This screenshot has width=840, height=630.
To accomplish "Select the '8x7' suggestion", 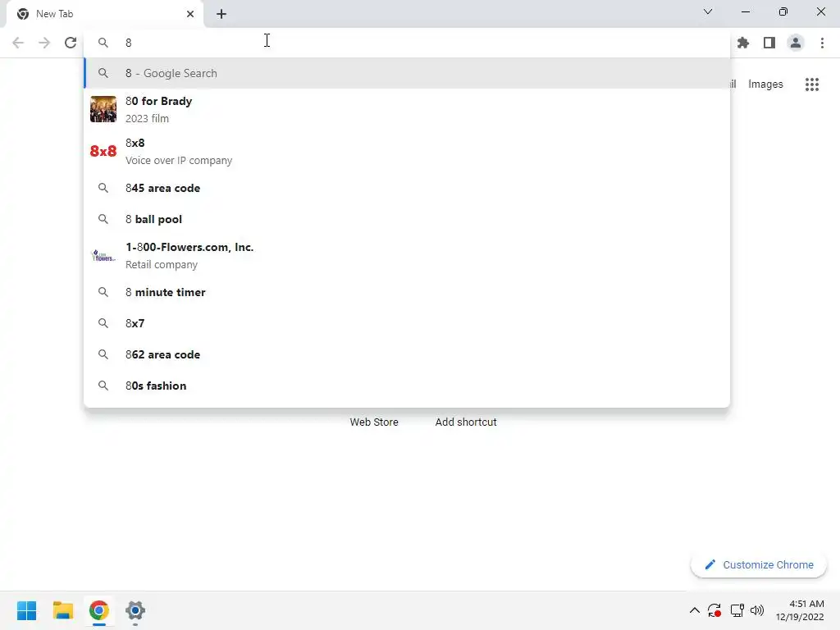I will pos(407,323).
